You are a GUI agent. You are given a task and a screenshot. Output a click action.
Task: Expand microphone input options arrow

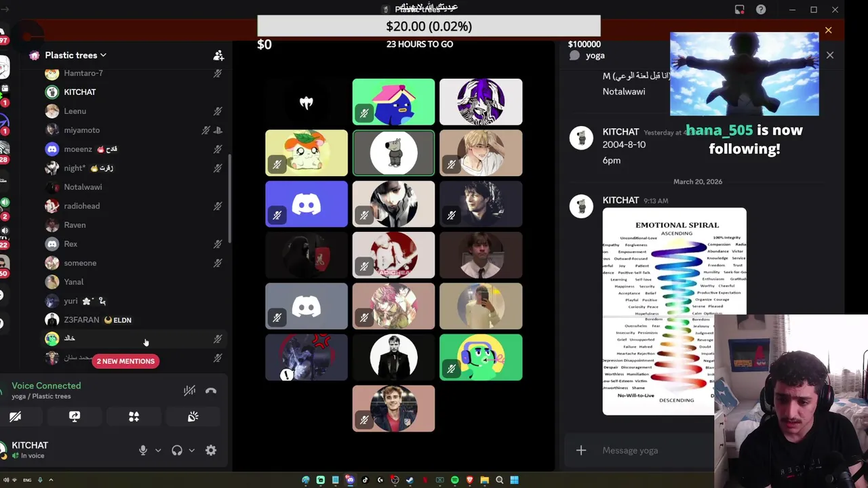[x=158, y=450]
